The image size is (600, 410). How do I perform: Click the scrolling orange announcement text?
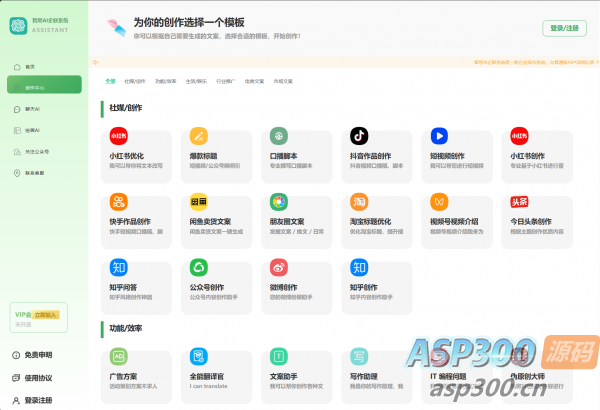coord(536,62)
